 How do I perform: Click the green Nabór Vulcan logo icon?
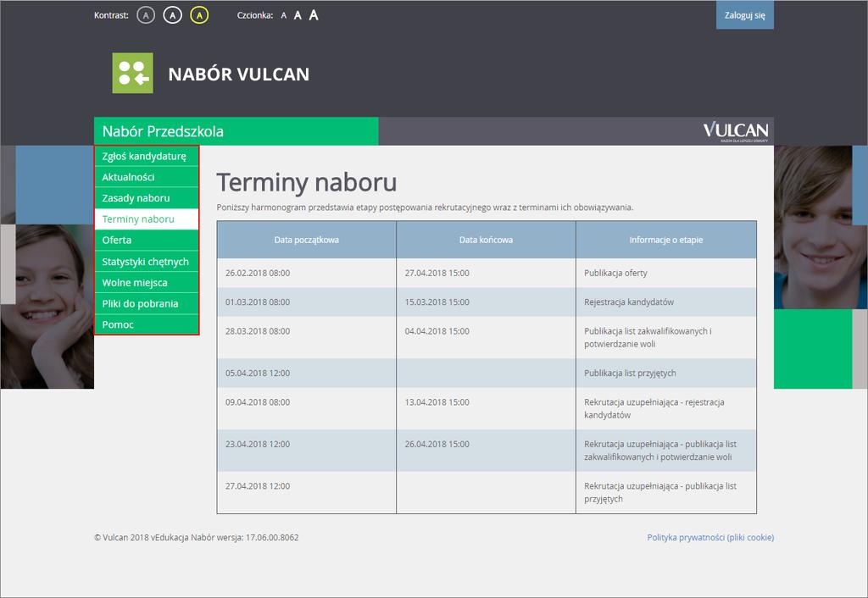(x=133, y=73)
